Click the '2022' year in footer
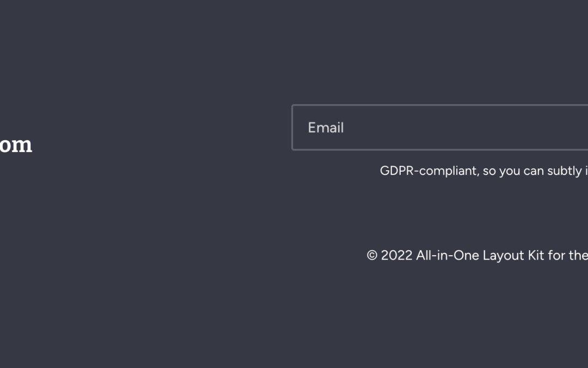 (x=396, y=255)
